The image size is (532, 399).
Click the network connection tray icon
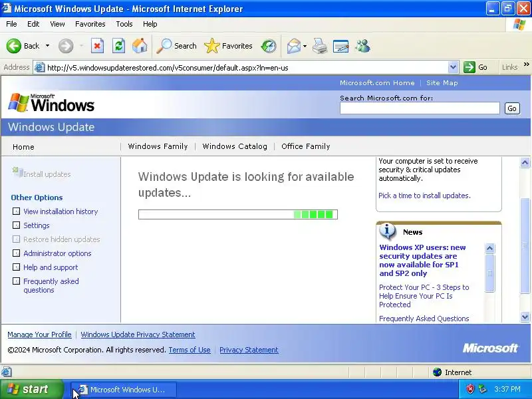click(483, 389)
